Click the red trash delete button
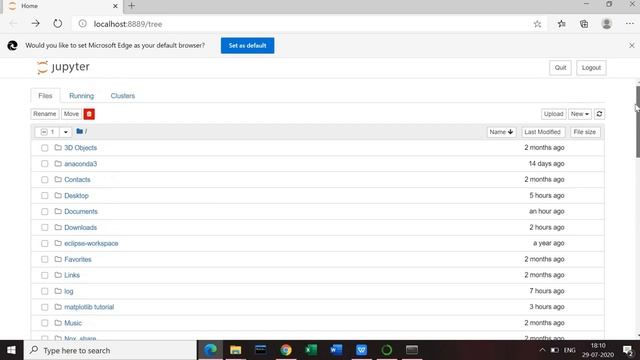640x360 pixels. coord(89,114)
